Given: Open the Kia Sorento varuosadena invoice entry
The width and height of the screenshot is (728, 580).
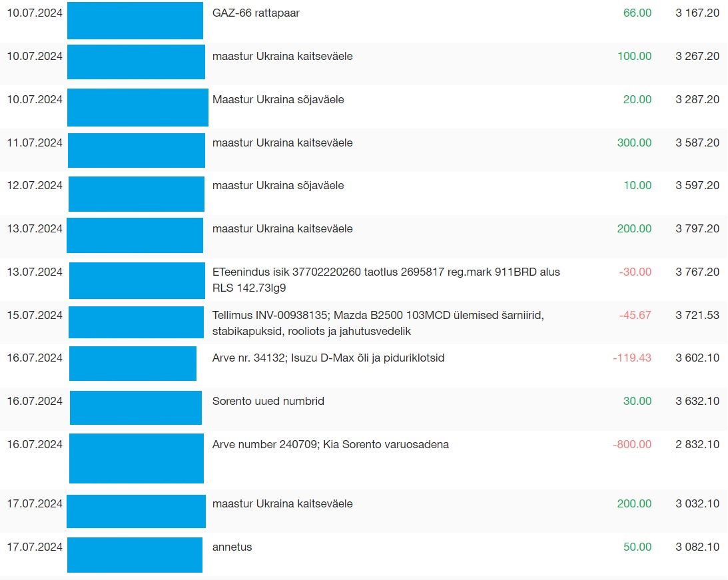Looking at the screenshot, I should coord(330,444).
